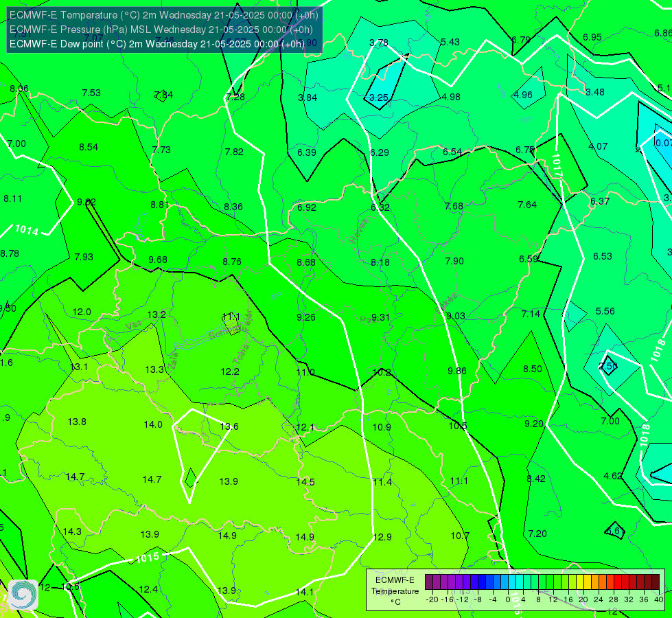Click the Zala region label

[x=173, y=363]
